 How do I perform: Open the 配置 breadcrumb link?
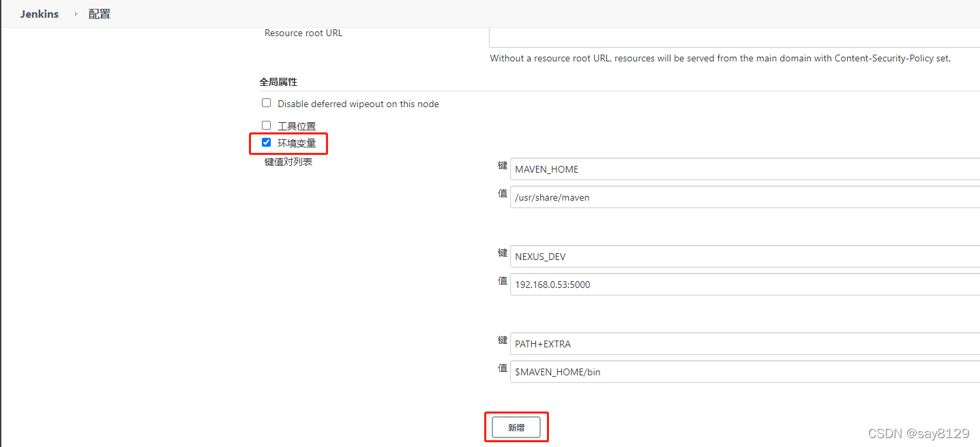100,14
